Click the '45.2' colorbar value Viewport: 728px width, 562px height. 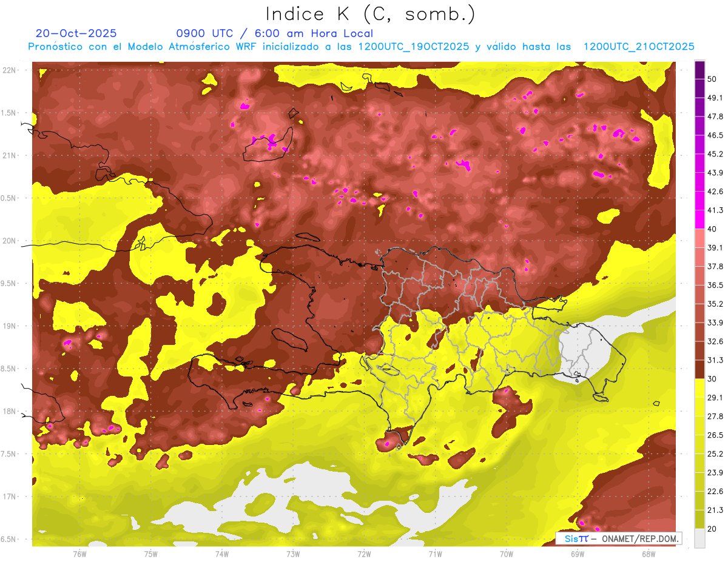(x=715, y=154)
